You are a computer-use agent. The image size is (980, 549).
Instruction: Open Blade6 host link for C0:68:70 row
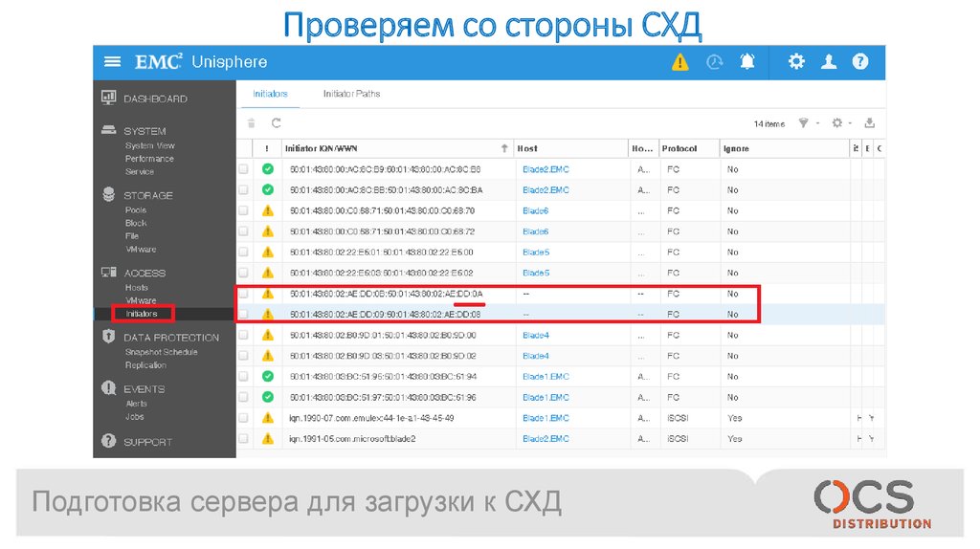click(536, 210)
